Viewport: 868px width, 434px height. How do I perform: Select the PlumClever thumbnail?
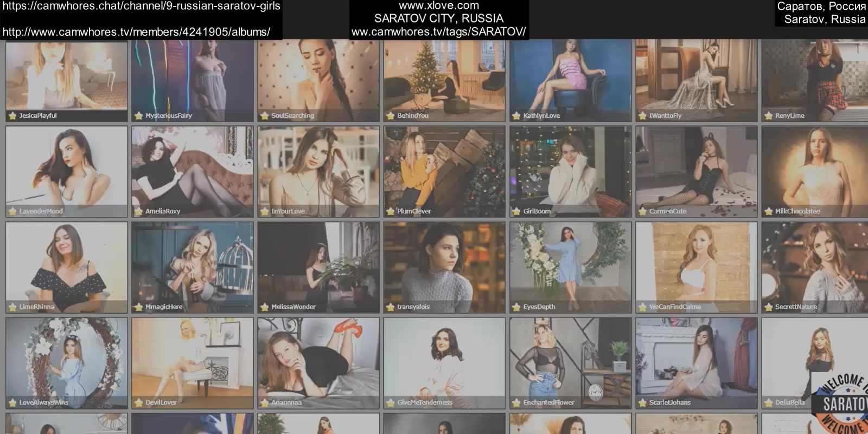point(444,168)
